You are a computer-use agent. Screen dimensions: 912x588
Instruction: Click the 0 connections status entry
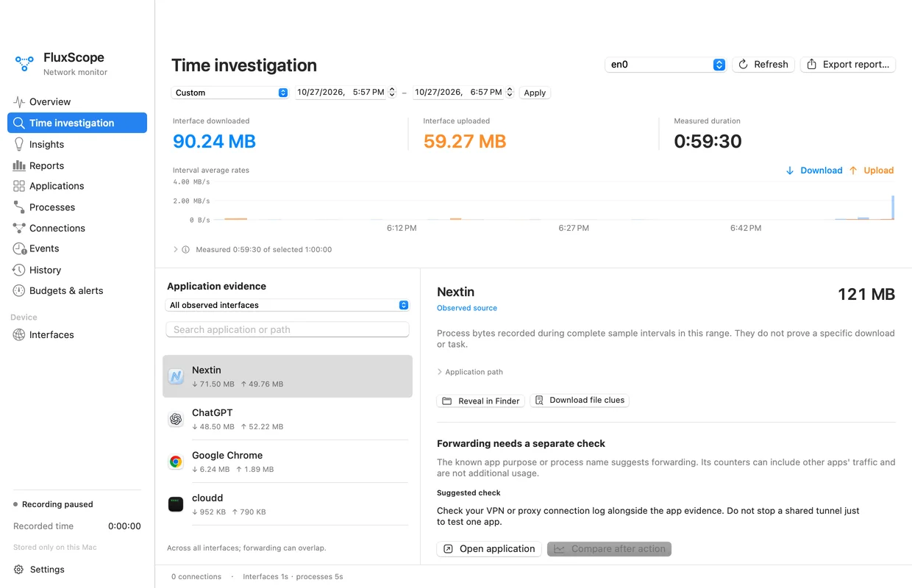(196, 577)
